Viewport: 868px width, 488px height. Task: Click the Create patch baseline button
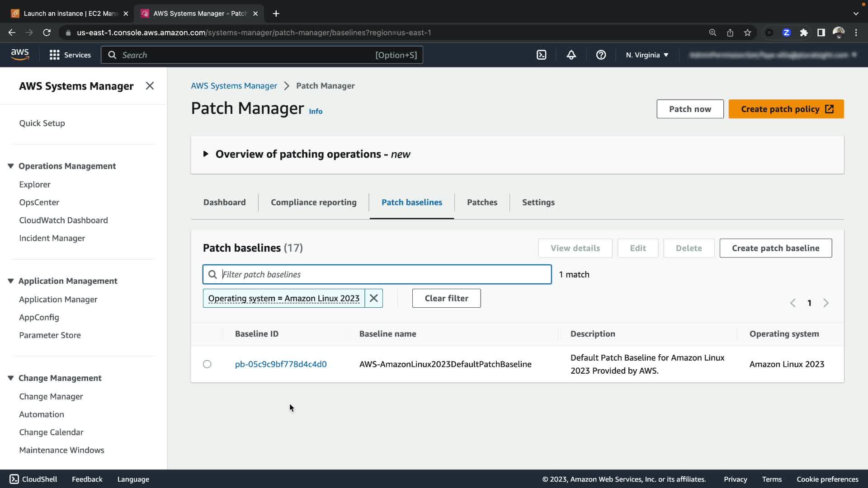775,248
